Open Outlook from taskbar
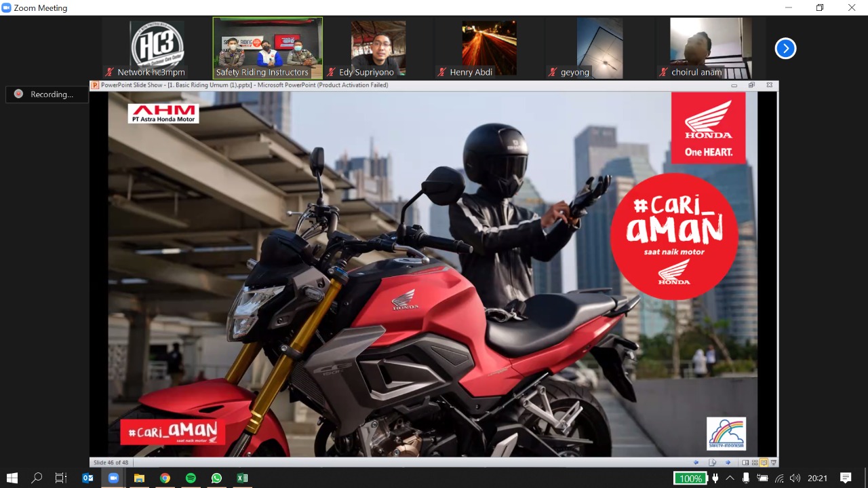The width and height of the screenshot is (868, 488). 87,478
